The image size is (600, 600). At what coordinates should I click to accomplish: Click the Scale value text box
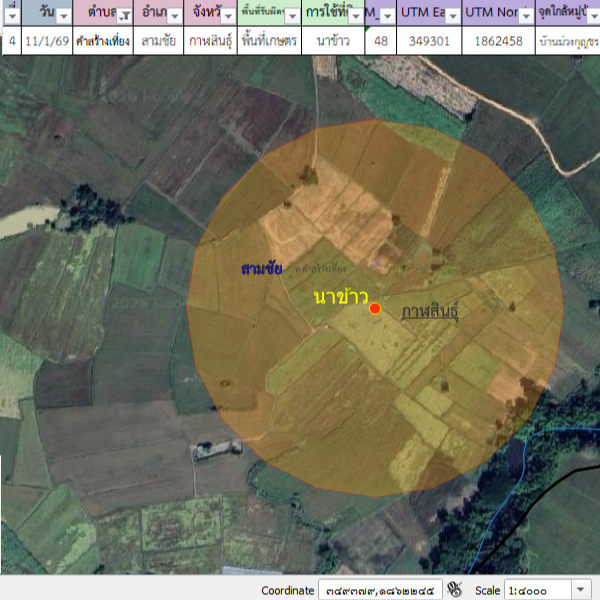pos(537,590)
